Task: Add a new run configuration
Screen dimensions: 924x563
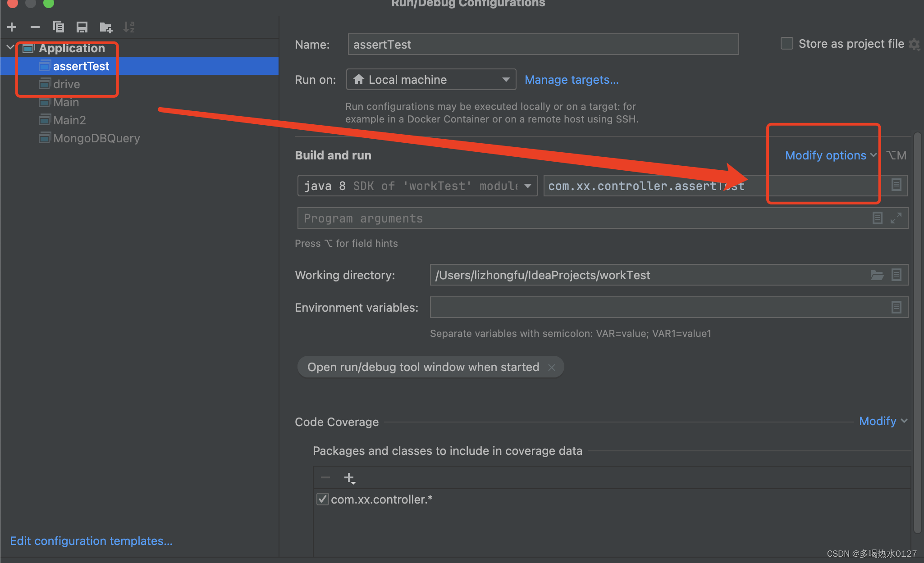Action: pos(12,27)
